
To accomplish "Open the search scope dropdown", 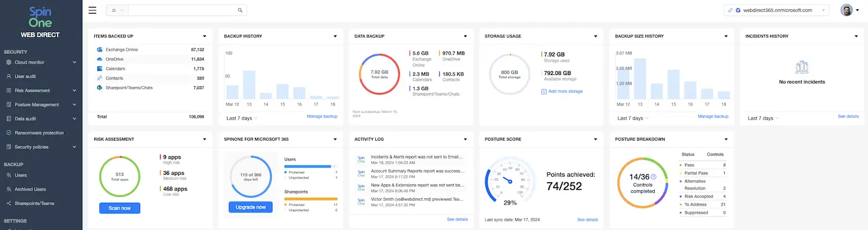I will (117, 11).
